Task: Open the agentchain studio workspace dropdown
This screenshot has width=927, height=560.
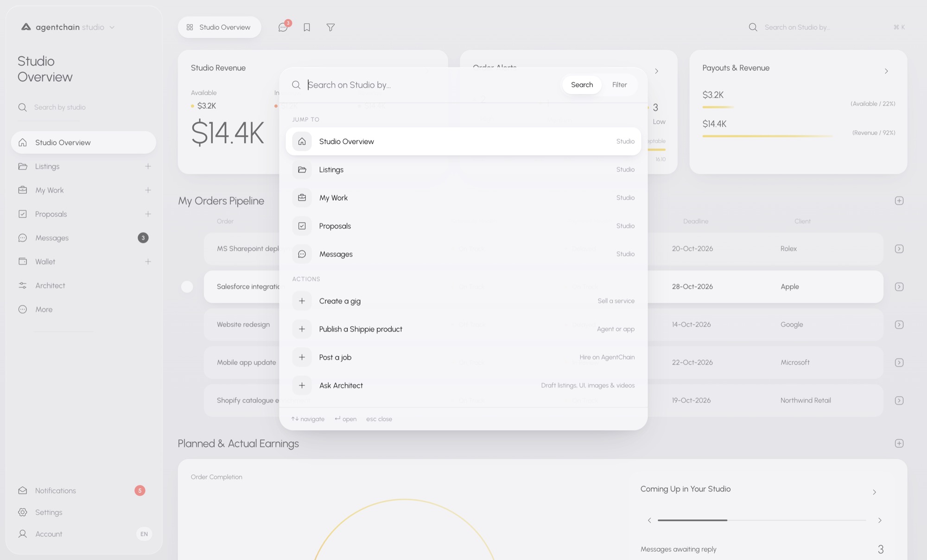Action: [x=68, y=27]
